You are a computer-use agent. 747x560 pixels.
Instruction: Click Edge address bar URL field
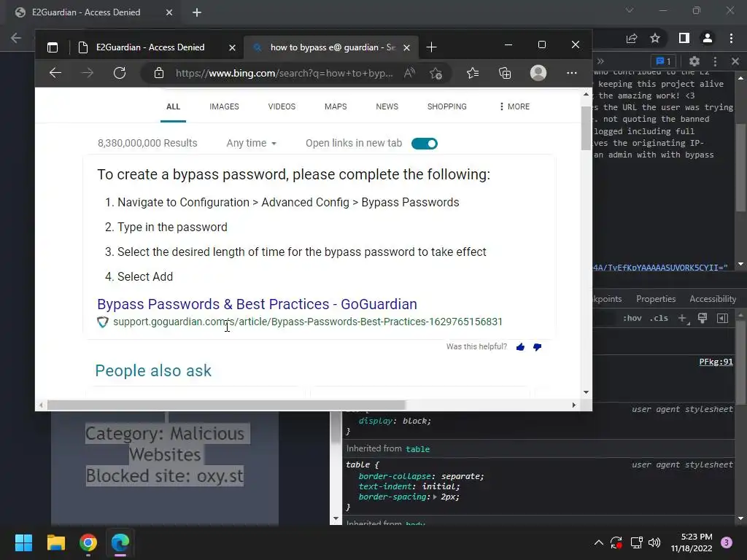[x=284, y=74]
